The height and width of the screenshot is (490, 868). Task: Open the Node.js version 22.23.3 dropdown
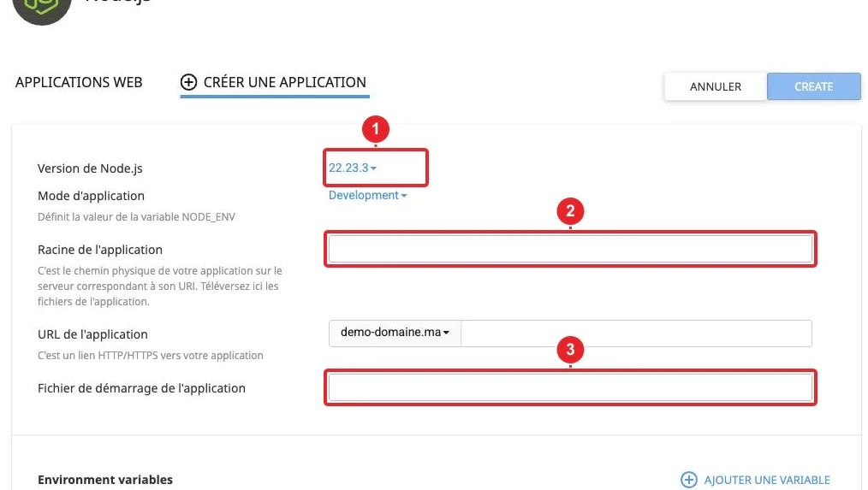point(353,168)
